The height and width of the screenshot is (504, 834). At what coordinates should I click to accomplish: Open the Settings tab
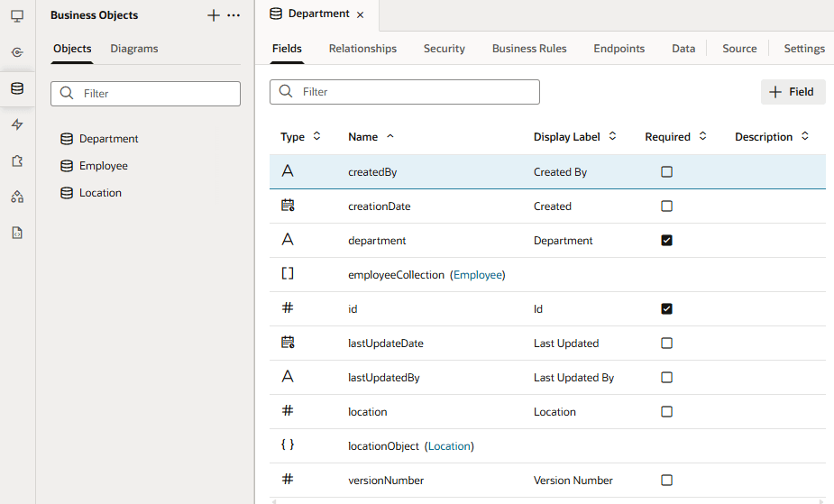[x=804, y=49]
